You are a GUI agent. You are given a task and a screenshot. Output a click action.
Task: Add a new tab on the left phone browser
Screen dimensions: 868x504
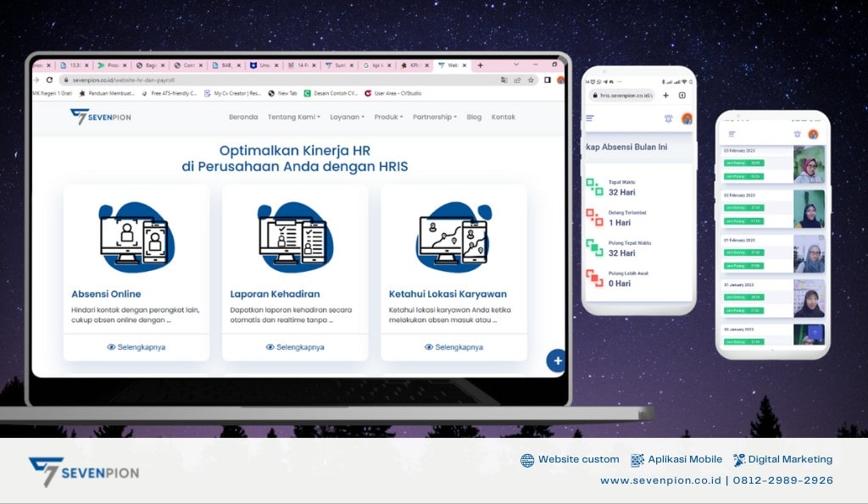[x=666, y=95]
